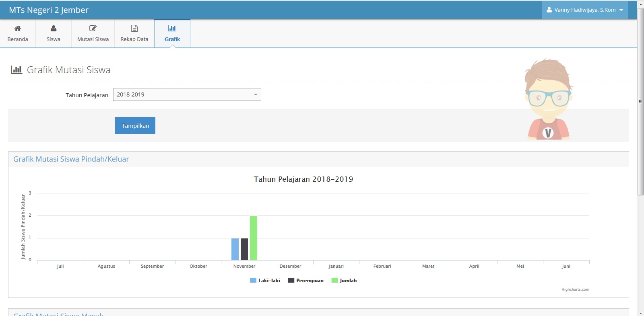Click the Rekap Data document icon
Viewport: 644px width, 316px height.
pyautogui.click(x=134, y=28)
